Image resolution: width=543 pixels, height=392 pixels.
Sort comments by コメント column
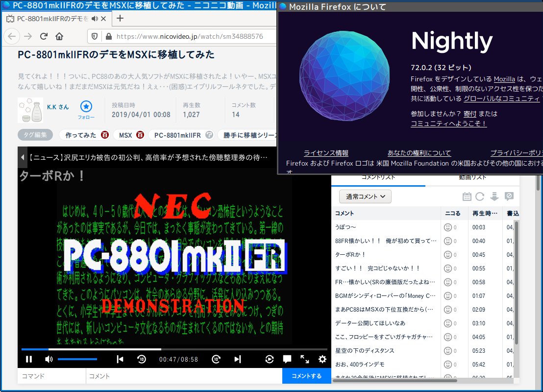pos(386,213)
